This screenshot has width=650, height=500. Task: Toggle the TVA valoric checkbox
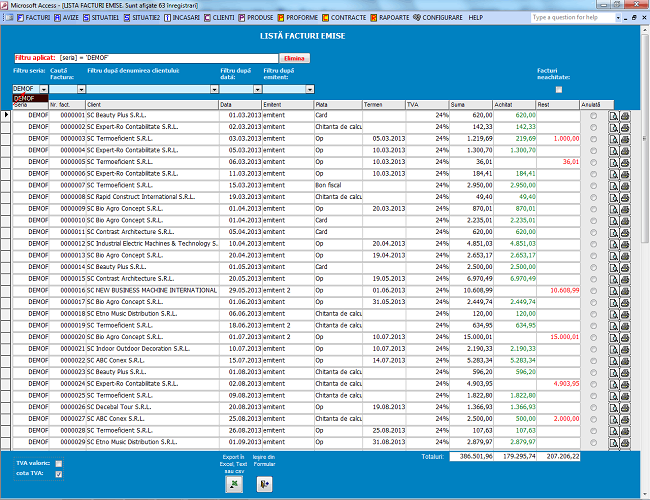[59, 464]
